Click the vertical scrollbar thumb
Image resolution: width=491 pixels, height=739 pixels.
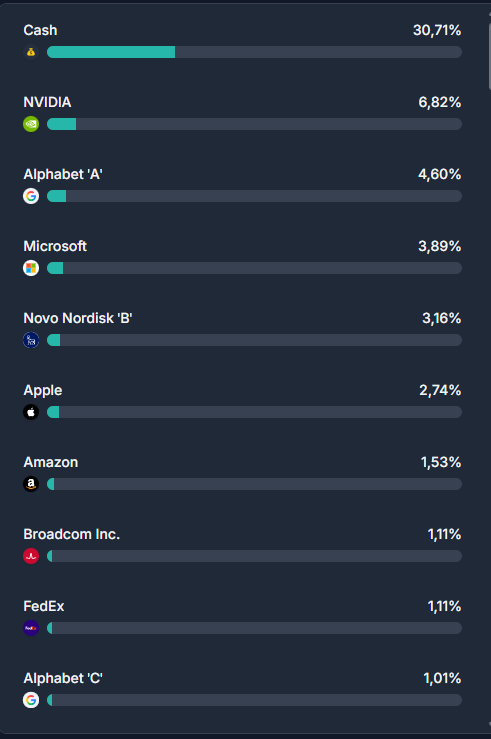[x=489, y=54]
